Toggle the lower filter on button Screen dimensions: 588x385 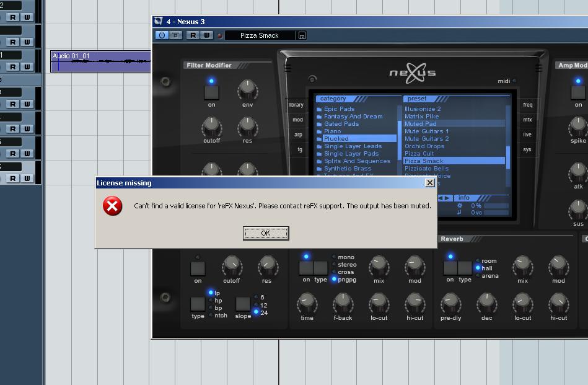pos(198,268)
